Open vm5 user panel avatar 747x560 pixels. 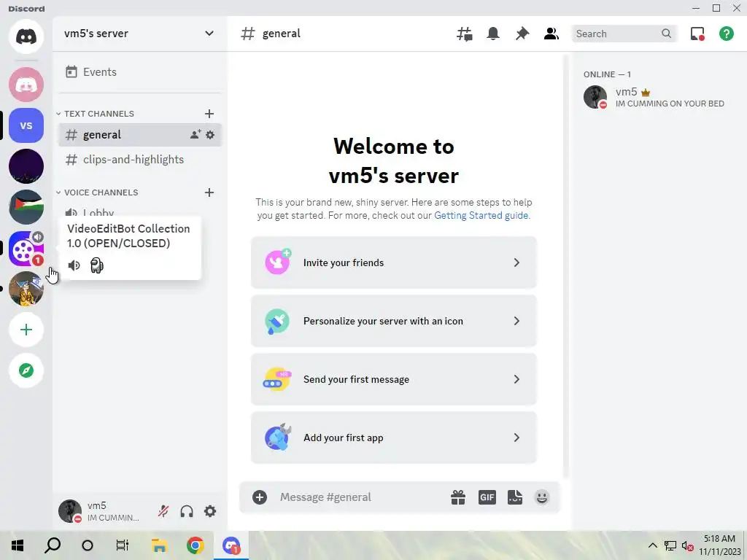pyautogui.click(x=70, y=511)
